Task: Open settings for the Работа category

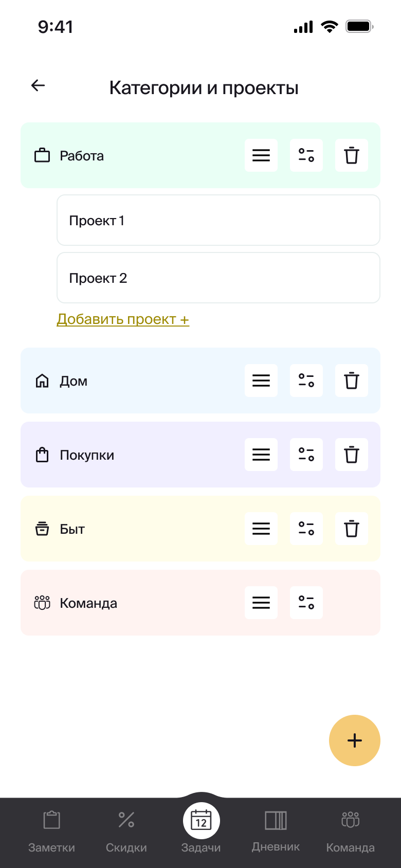Action: pyautogui.click(x=306, y=155)
